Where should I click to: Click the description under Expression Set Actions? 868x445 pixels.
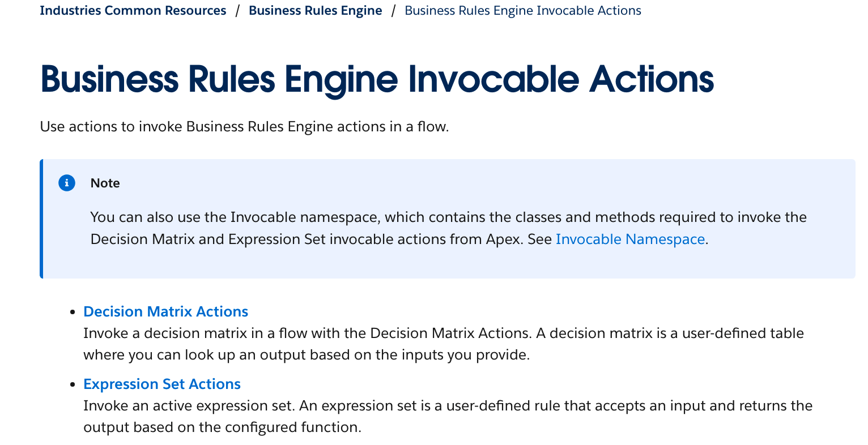pyautogui.click(x=448, y=416)
